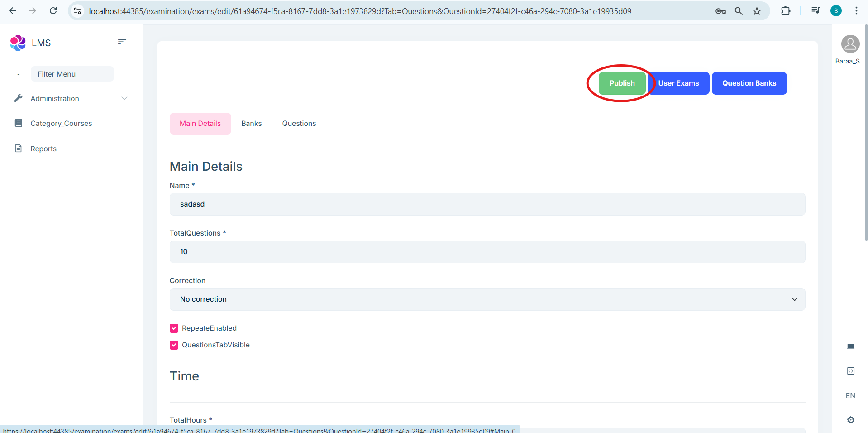Uncheck the RepeateEnabled checkbox
This screenshot has height=433, width=868.
tap(174, 328)
